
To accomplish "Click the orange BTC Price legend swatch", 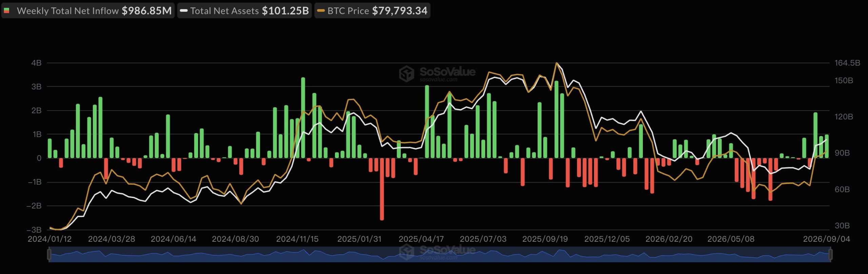I will click(321, 11).
